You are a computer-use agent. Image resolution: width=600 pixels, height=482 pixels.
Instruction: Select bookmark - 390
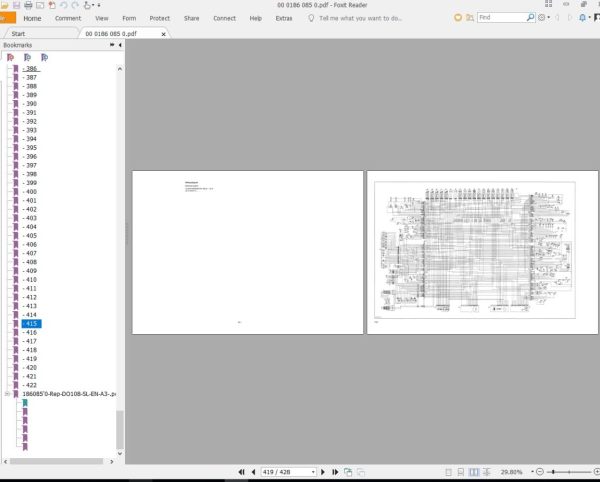[30, 104]
